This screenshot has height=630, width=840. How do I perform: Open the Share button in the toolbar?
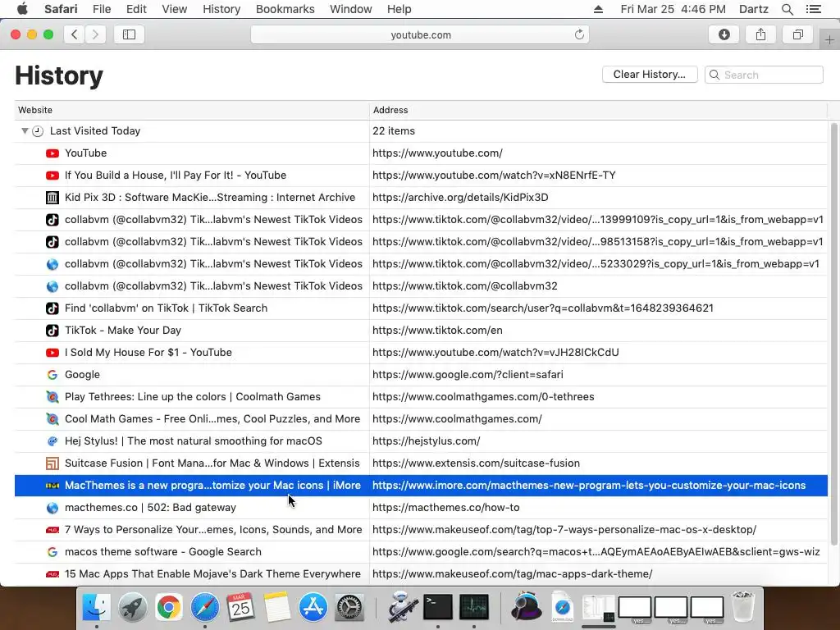(760, 34)
